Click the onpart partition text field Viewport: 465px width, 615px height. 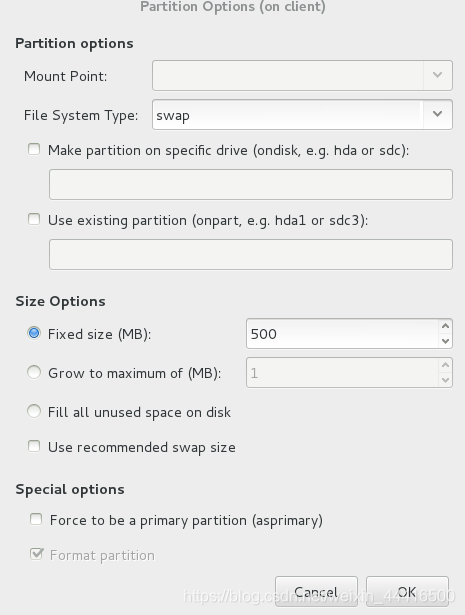251,254
